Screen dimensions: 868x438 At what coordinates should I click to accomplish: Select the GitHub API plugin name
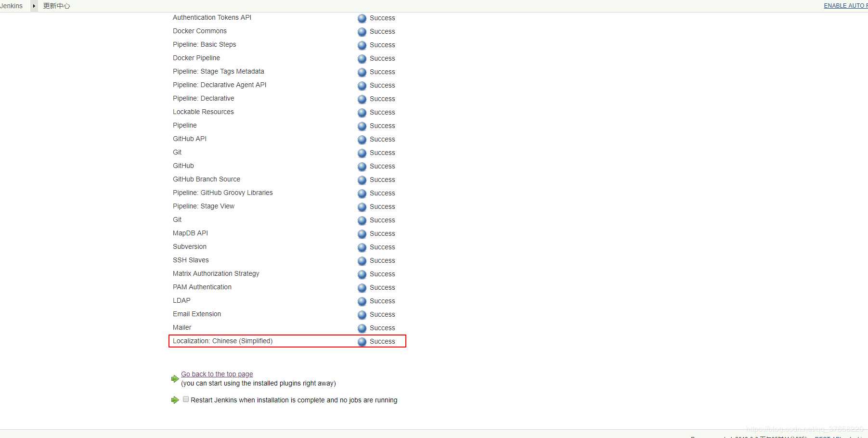click(190, 139)
